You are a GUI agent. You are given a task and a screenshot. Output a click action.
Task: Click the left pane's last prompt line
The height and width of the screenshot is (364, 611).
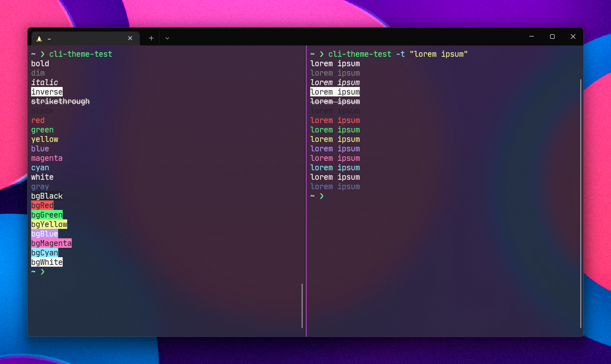(x=38, y=272)
